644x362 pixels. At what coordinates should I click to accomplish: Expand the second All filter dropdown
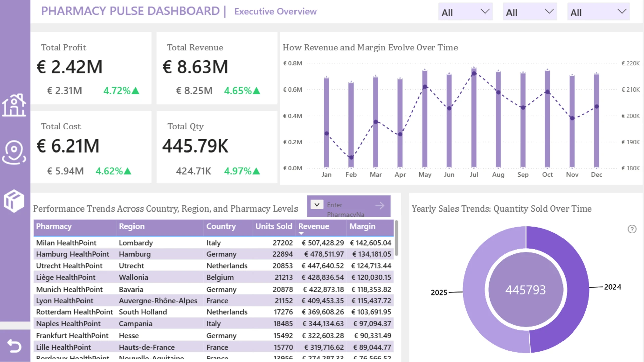(x=530, y=12)
